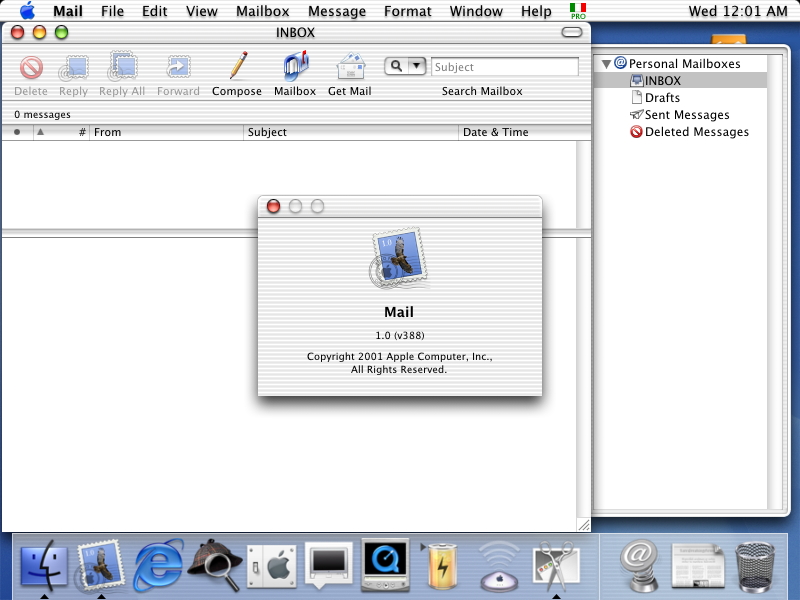Open the Format menu
This screenshot has width=800, height=600.
click(407, 11)
